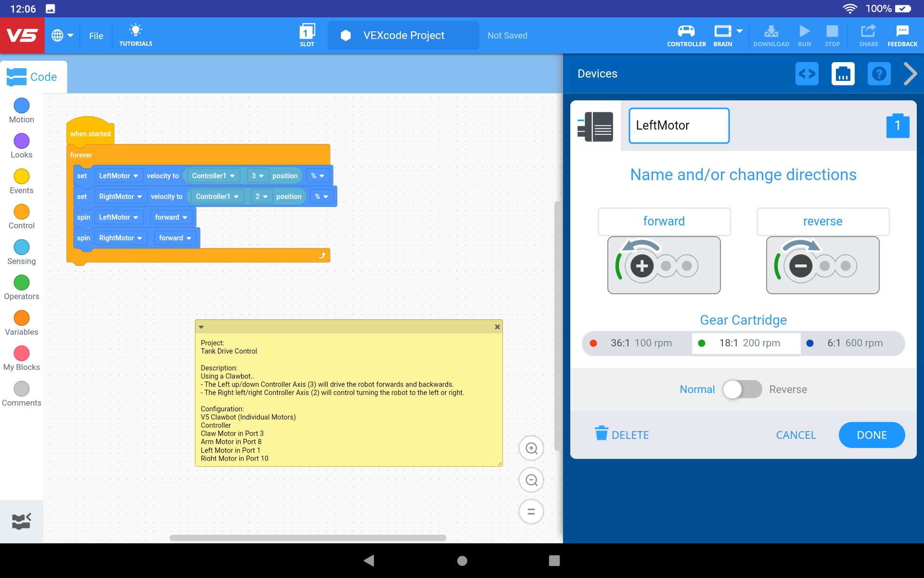Click the LeftMotor name input field
The width and height of the screenshot is (924, 578).
point(679,125)
